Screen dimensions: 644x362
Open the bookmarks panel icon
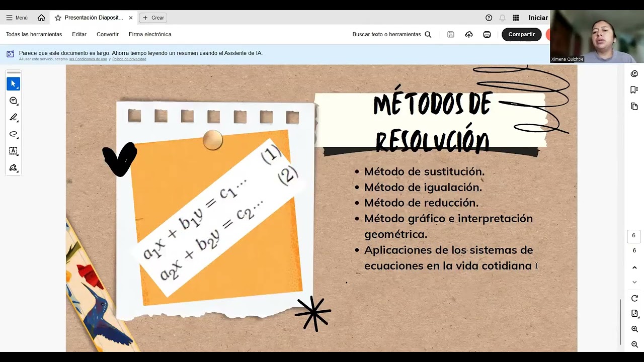[634, 90]
